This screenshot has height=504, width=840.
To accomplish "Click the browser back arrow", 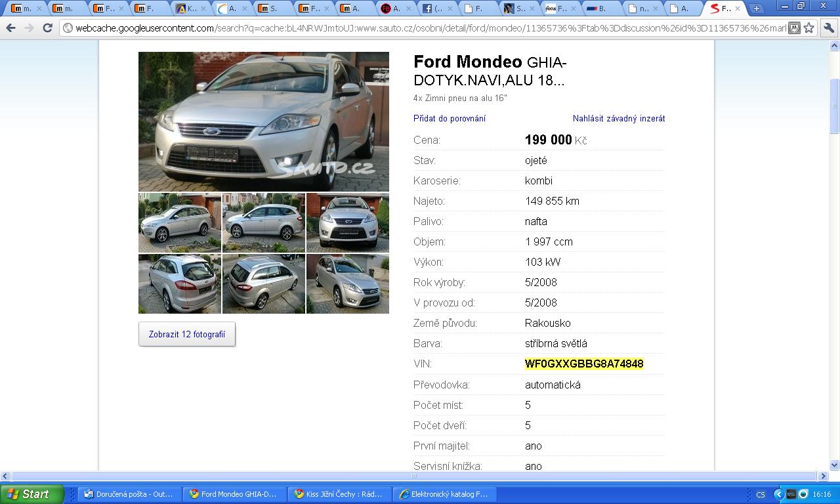I will (10, 28).
